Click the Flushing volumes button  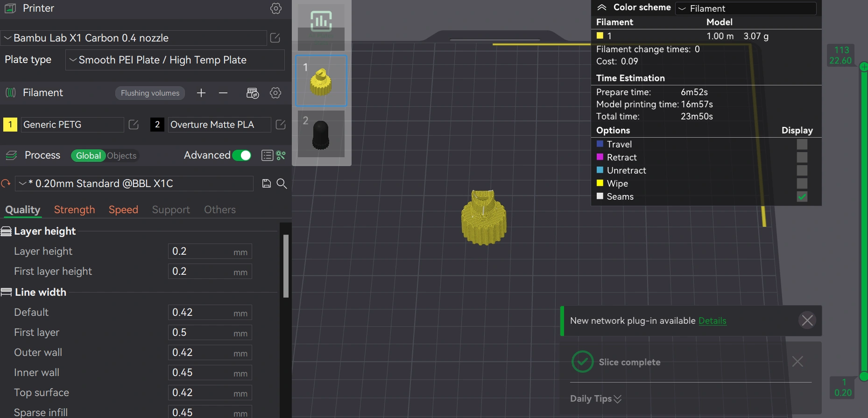tap(150, 93)
